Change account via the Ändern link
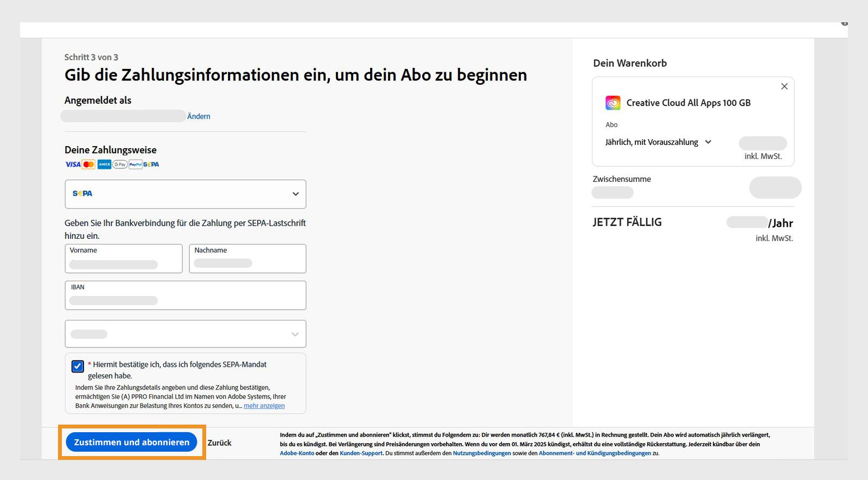Viewport: 868px width, 480px height. tap(199, 116)
